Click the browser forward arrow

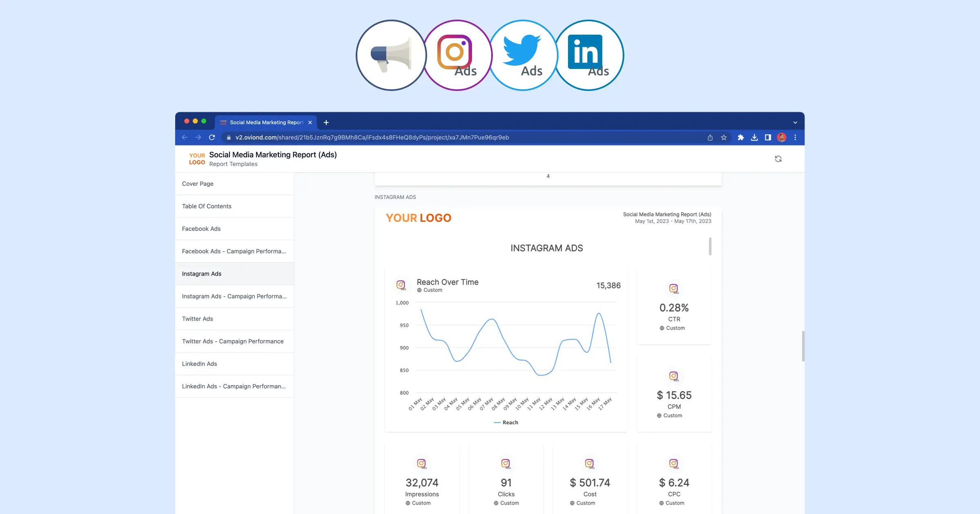pos(198,137)
